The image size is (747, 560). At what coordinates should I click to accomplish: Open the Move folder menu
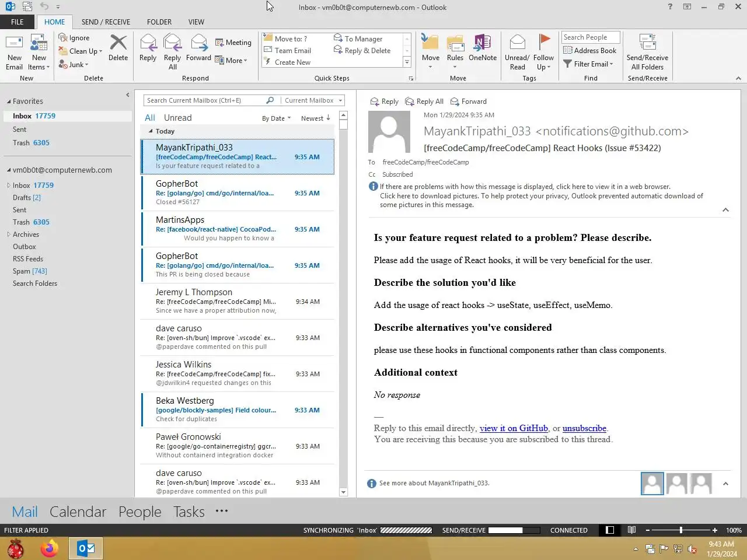click(x=430, y=51)
